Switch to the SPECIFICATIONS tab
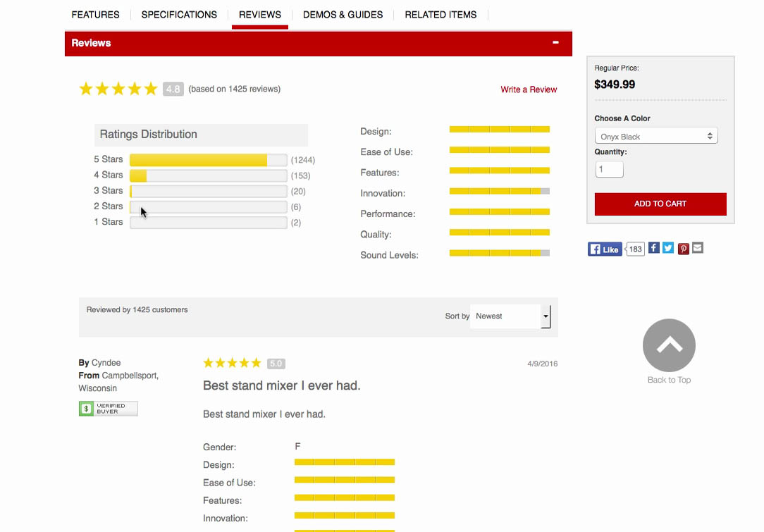This screenshot has height=532, width=764. click(x=179, y=14)
